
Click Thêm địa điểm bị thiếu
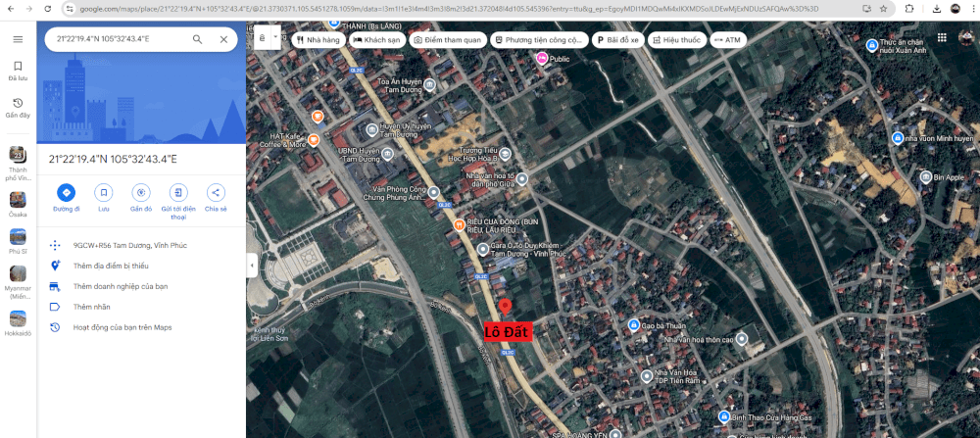pyautogui.click(x=110, y=266)
